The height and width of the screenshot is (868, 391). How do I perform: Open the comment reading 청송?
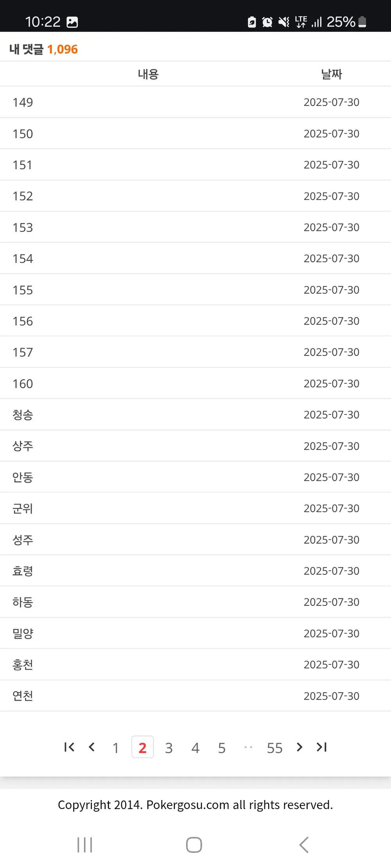pos(195,414)
